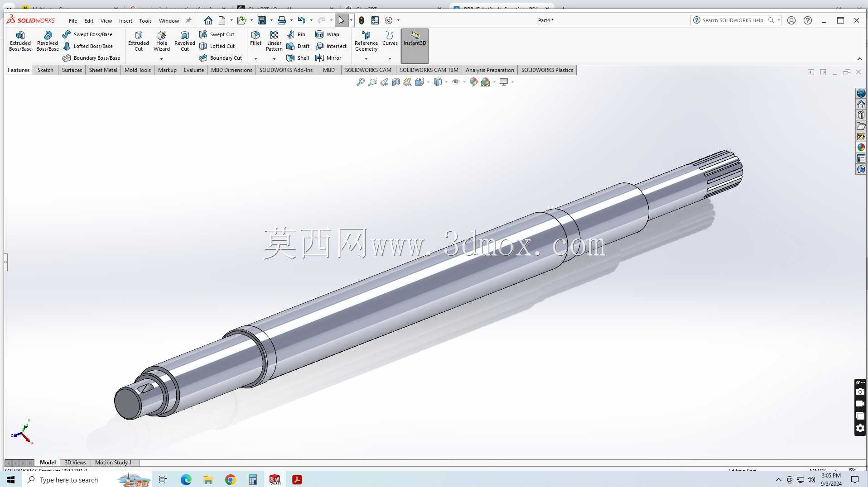This screenshot has height=487, width=868.
Task: Switch to the Sheet Metal tab
Action: coord(103,70)
